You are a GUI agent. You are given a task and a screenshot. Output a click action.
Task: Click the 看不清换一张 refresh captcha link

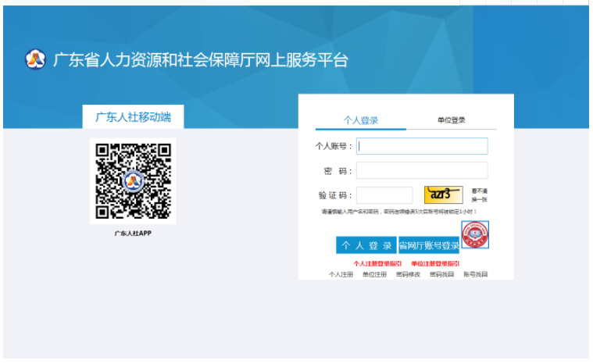pos(479,195)
